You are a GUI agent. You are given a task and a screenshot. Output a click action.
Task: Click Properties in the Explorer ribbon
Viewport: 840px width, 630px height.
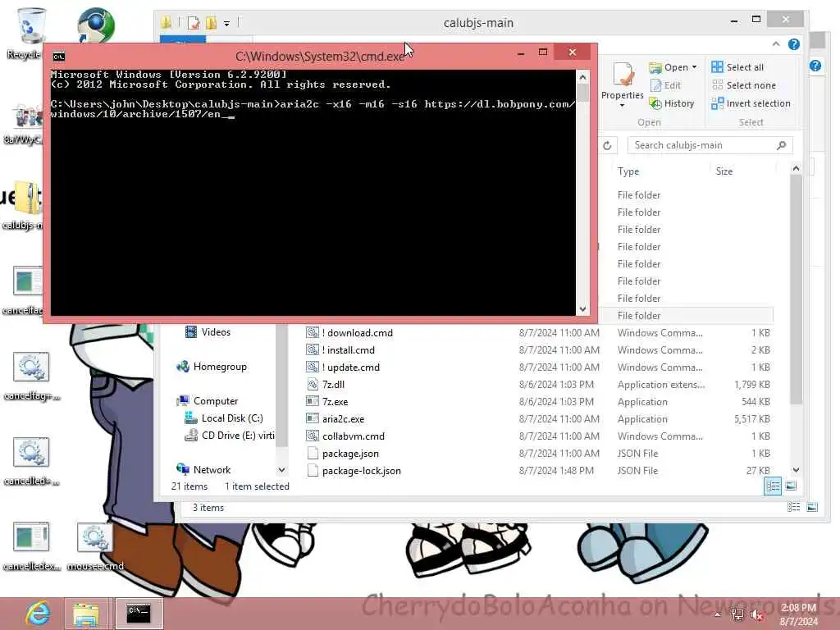pos(623,81)
